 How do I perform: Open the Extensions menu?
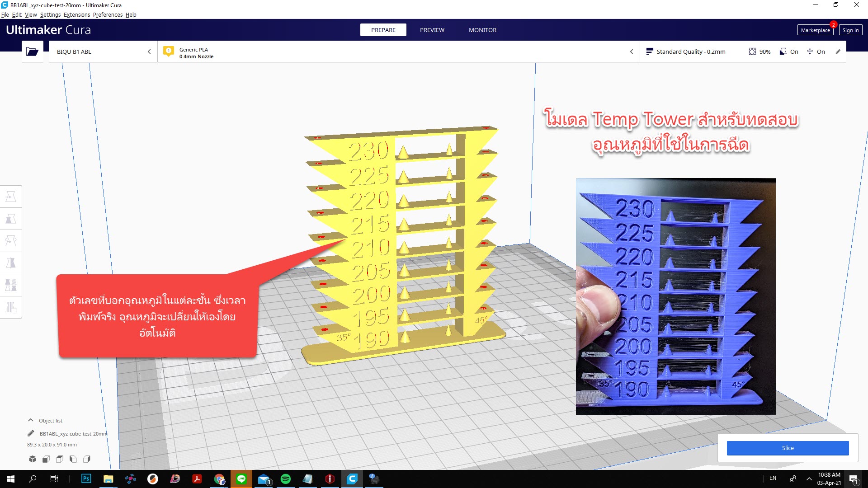tap(77, 14)
